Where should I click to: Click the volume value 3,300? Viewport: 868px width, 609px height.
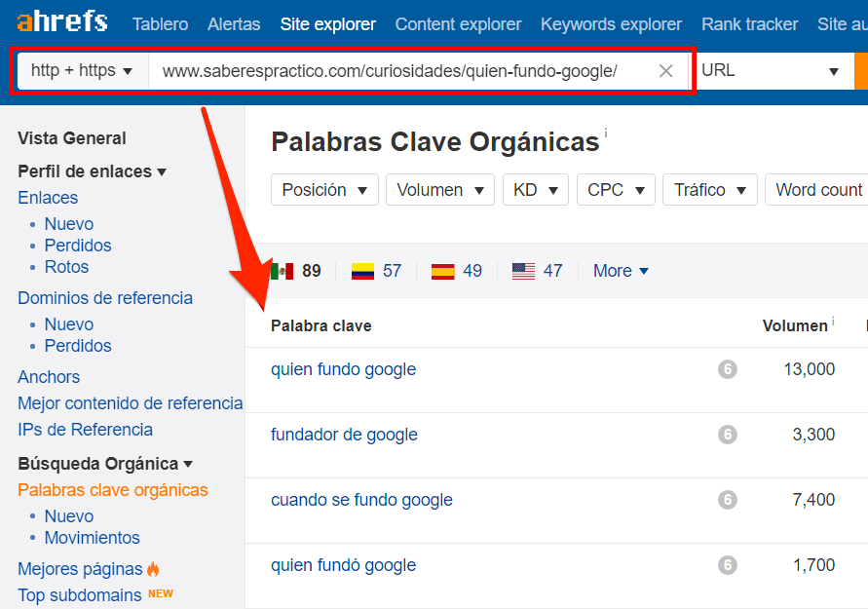tap(813, 435)
